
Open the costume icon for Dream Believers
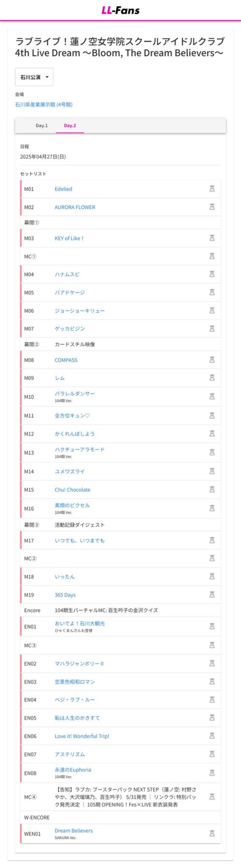click(212, 833)
